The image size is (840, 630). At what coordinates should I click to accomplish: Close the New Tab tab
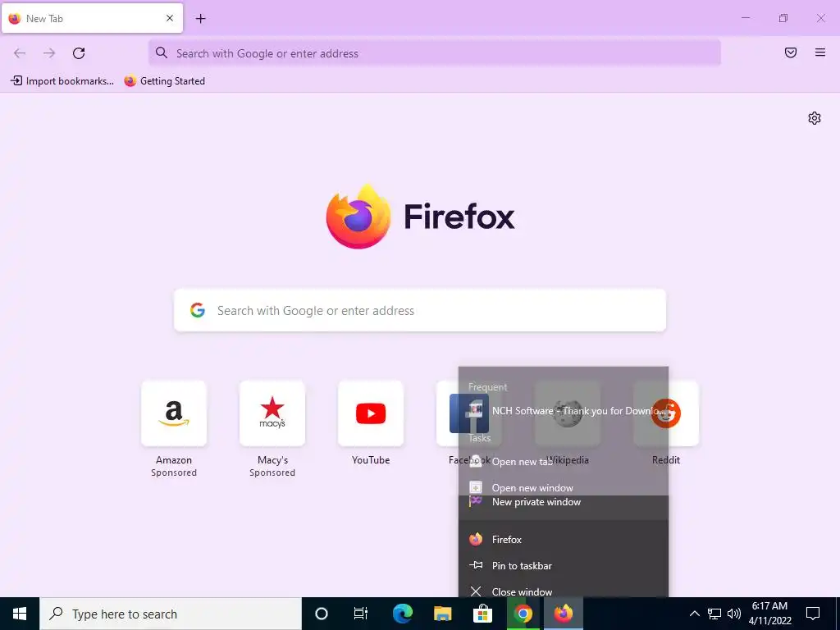point(170,18)
